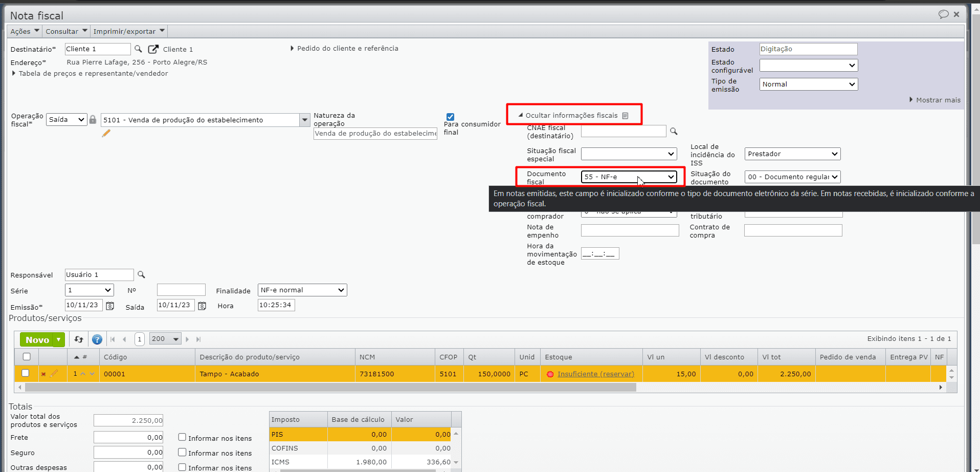This screenshot has width=980, height=472.
Task: Go to the first page of items
Action: pyautogui.click(x=113, y=339)
